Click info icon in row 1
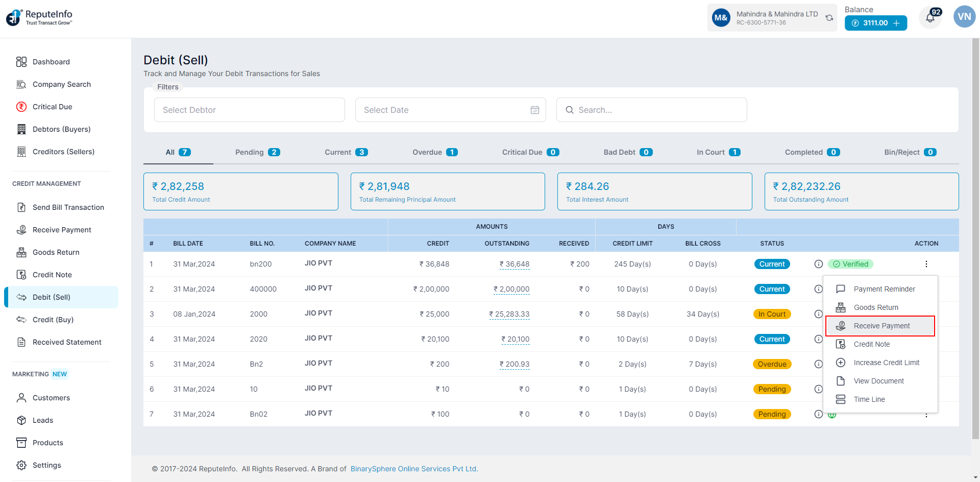This screenshot has width=980, height=482. pos(819,264)
